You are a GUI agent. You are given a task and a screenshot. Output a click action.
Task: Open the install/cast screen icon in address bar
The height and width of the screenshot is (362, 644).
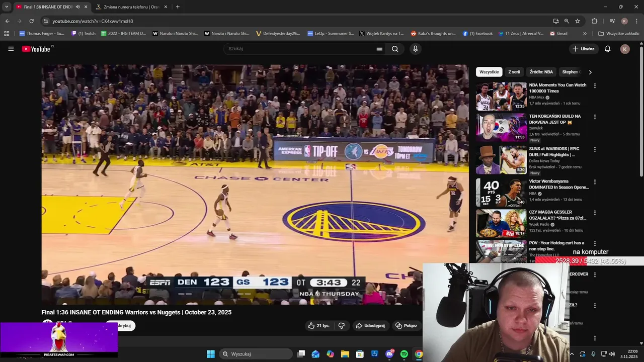tap(556, 21)
